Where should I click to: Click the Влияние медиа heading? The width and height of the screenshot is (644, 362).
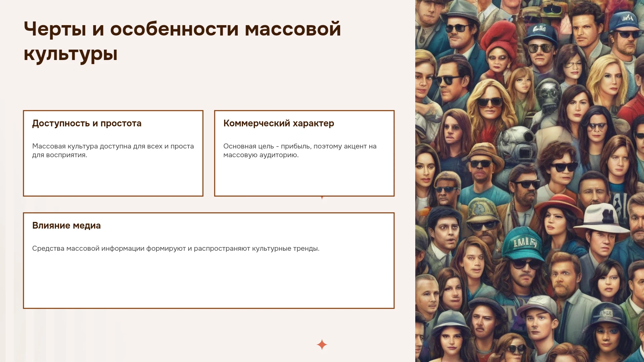pyautogui.click(x=66, y=226)
